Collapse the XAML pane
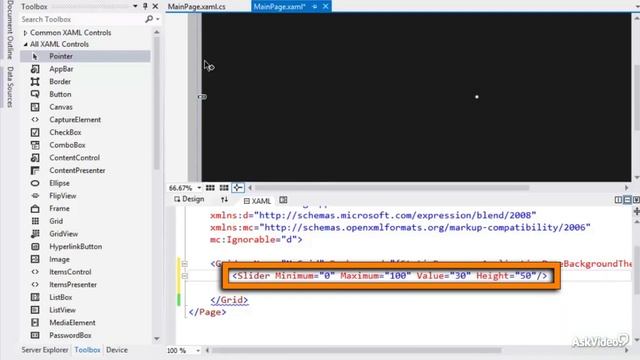The image size is (640, 360). pos(636,200)
